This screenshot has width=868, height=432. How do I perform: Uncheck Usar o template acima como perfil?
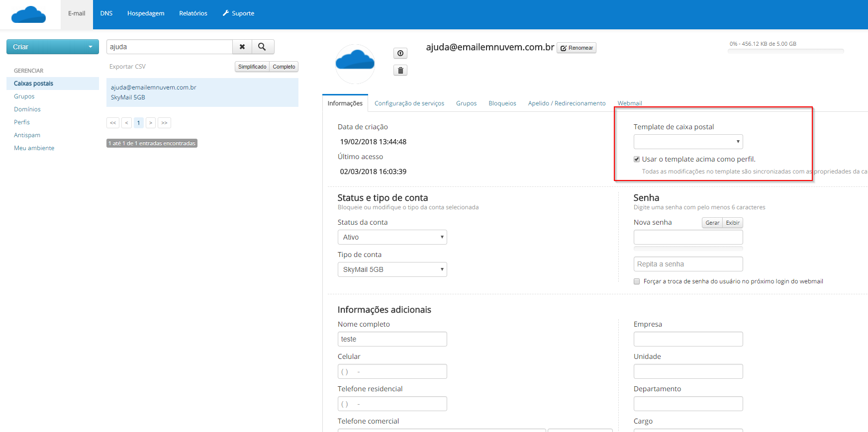pos(637,159)
